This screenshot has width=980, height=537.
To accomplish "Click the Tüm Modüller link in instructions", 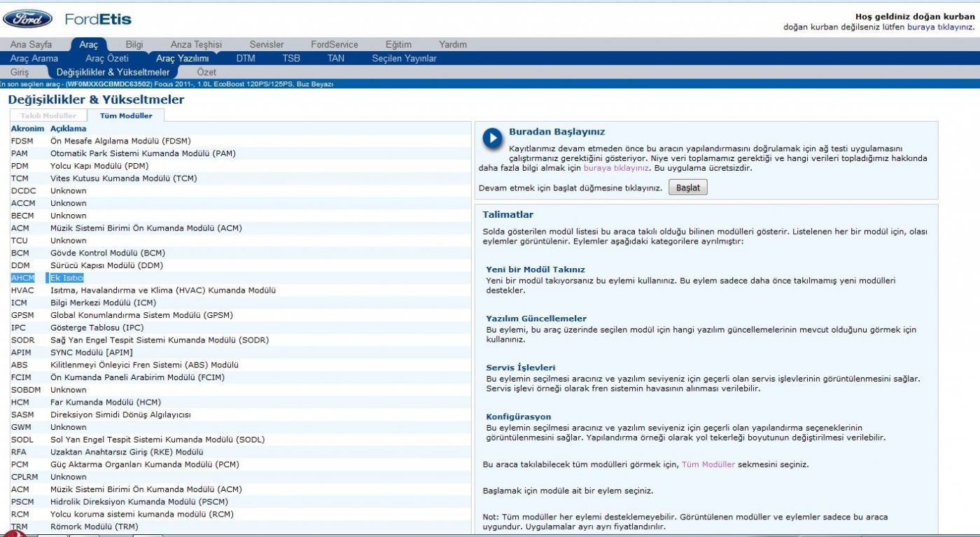I will (708, 464).
